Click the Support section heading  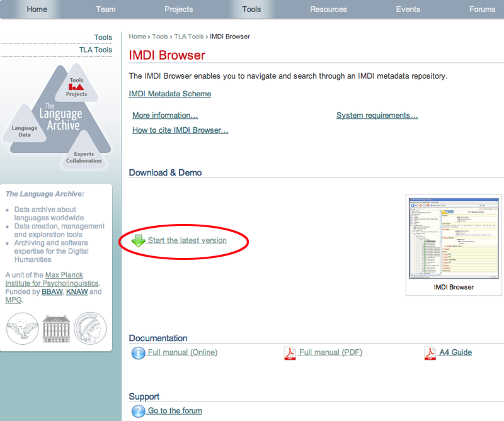(144, 397)
